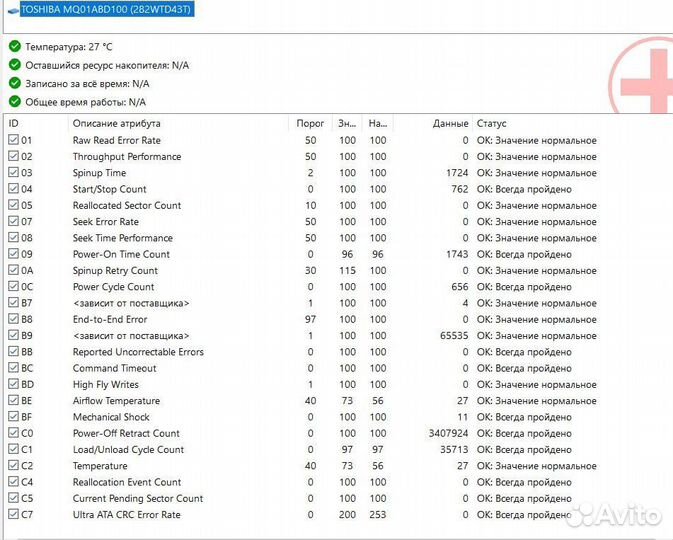The width and height of the screenshot is (673, 540).
Task: Toggle checkbox for attribute 01 Raw Read Error Rate
Action: (13, 140)
